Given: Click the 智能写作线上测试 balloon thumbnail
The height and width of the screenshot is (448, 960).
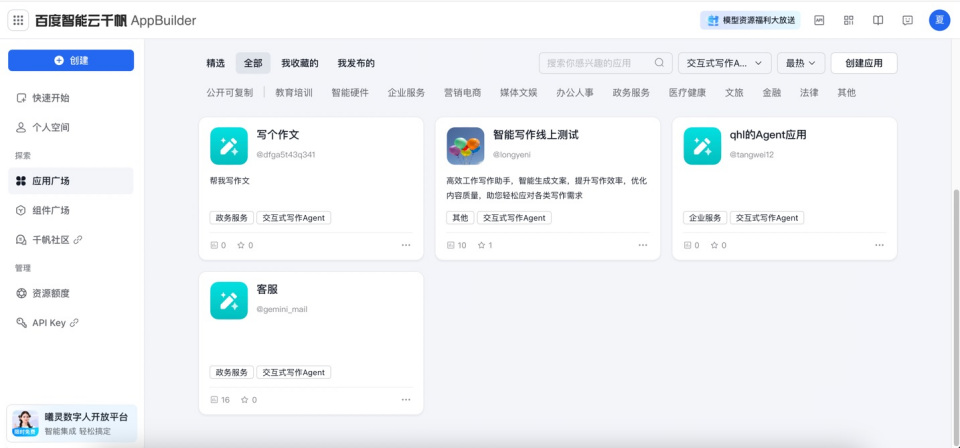Looking at the screenshot, I should coord(465,146).
